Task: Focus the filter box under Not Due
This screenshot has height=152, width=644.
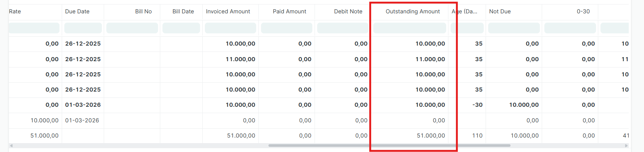Action: tap(514, 28)
